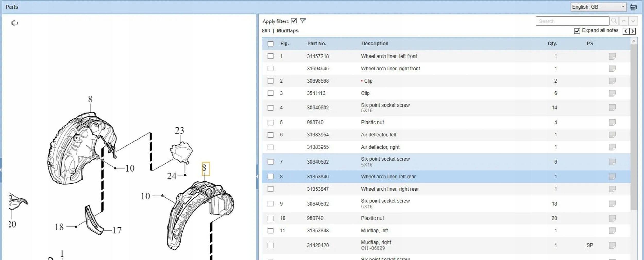Screen dimensions: 644x260
Task: Go to next search result arrow
Action: tap(633, 21)
